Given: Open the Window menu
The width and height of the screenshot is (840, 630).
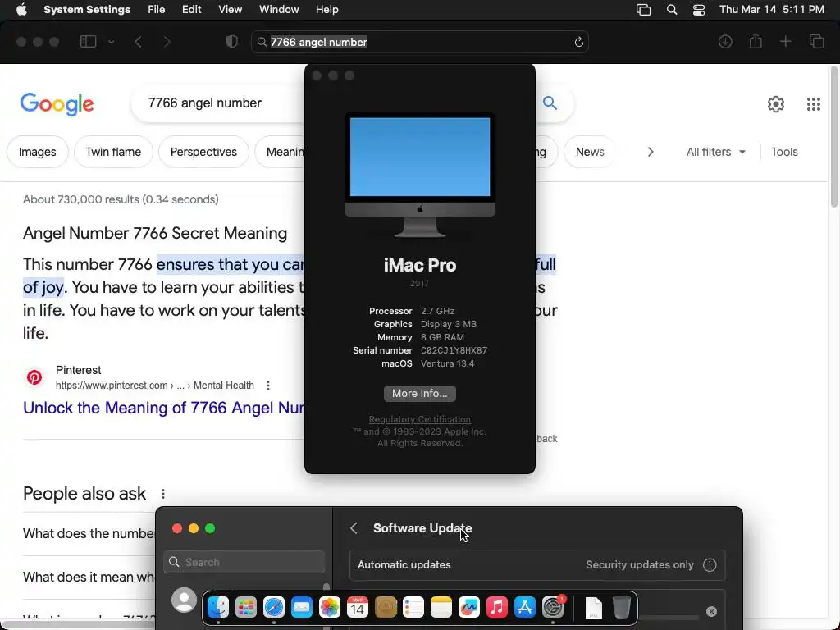Looking at the screenshot, I should (x=279, y=10).
